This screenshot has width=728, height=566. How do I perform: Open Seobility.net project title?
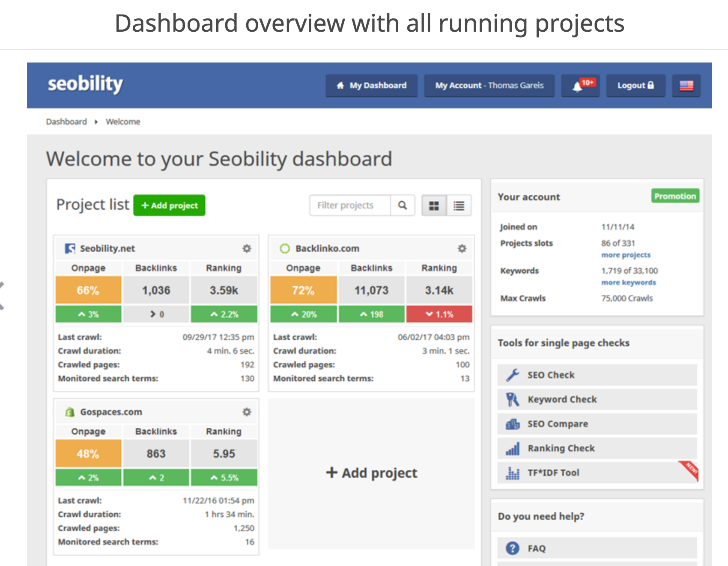click(x=107, y=249)
